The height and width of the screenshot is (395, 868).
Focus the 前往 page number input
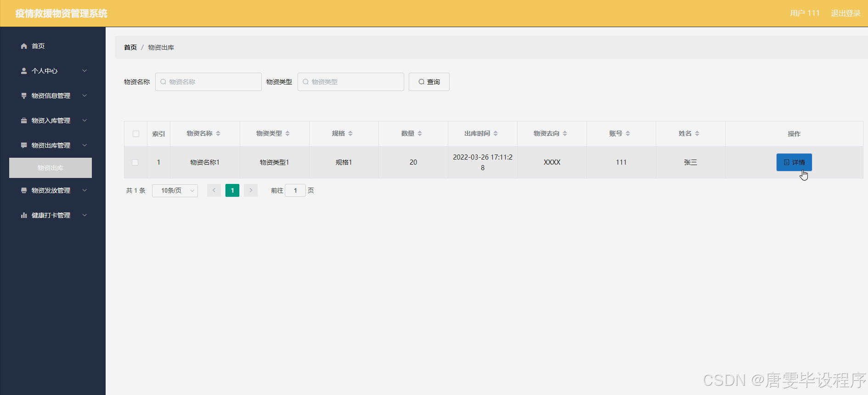click(x=295, y=190)
